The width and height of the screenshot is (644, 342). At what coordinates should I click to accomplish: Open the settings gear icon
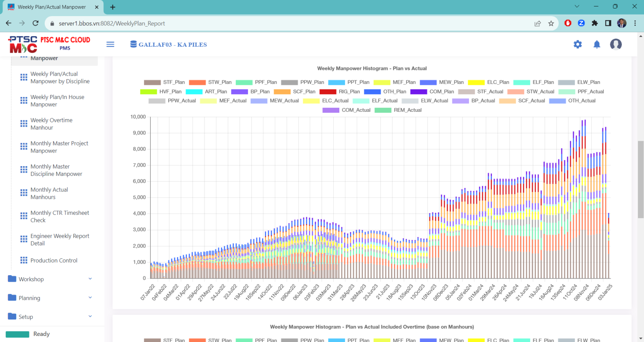click(x=578, y=44)
